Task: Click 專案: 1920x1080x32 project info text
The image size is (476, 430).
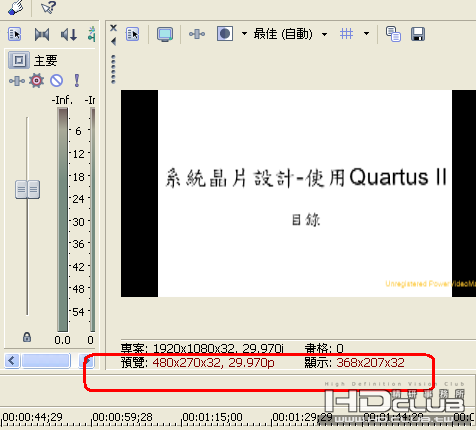Action: coord(202,348)
